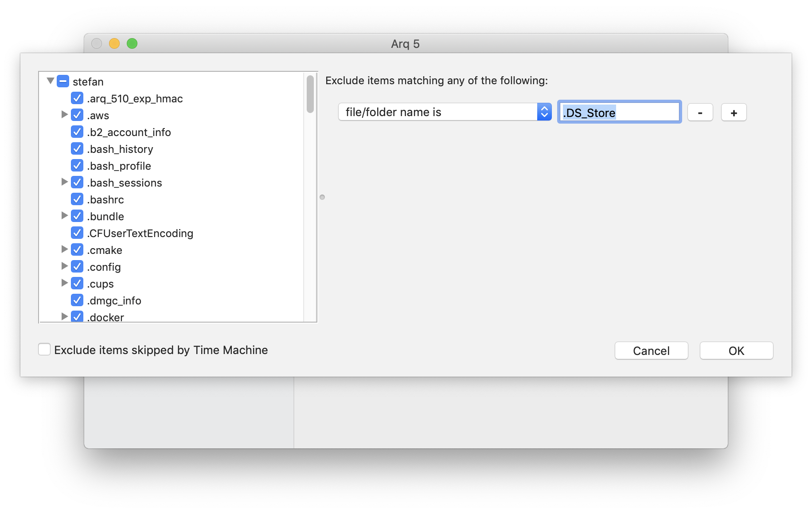Click the Cancel button
The width and height of the screenshot is (812, 514).
(x=651, y=350)
